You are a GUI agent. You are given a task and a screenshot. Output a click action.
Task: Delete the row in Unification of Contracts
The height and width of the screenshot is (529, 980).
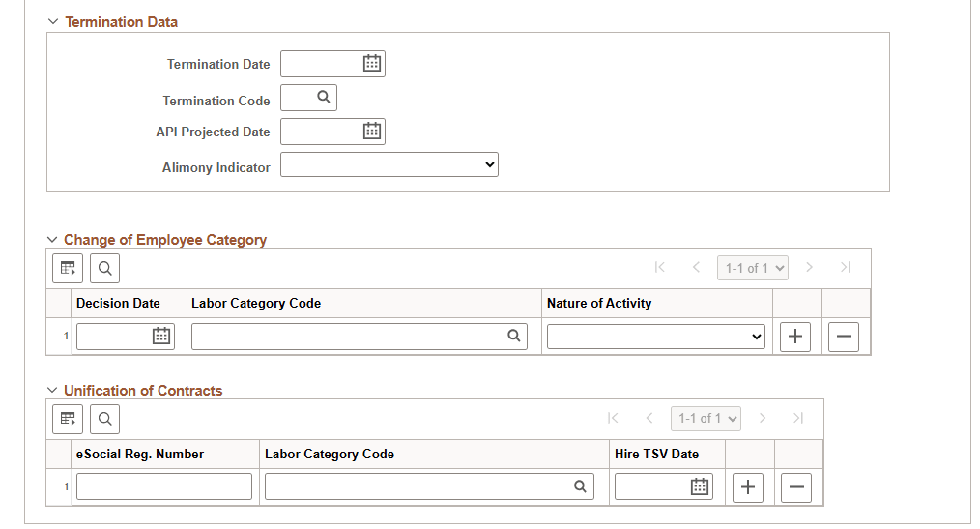click(x=796, y=487)
